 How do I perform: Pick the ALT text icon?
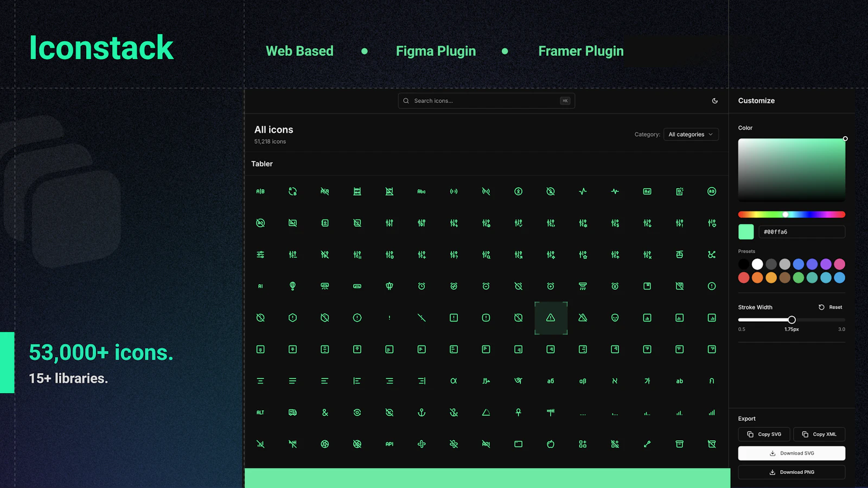point(260,413)
